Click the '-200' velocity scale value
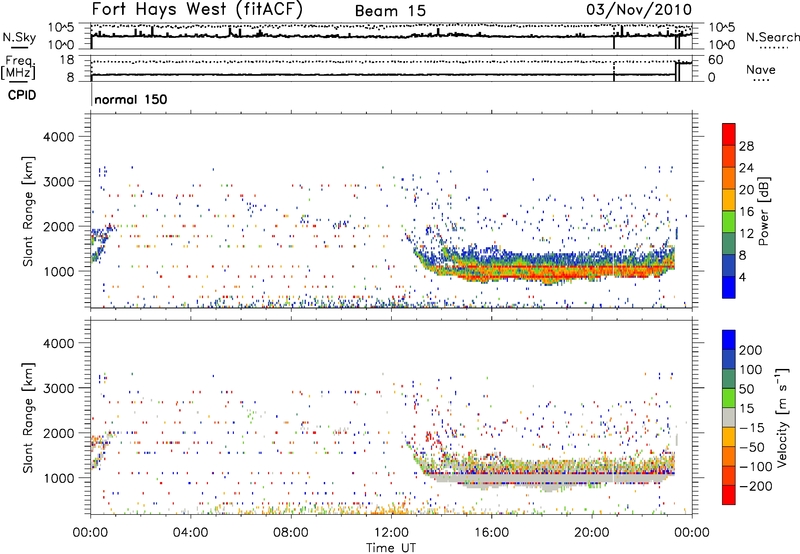This screenshot has height=554, width=800. (x=756, y=486)
